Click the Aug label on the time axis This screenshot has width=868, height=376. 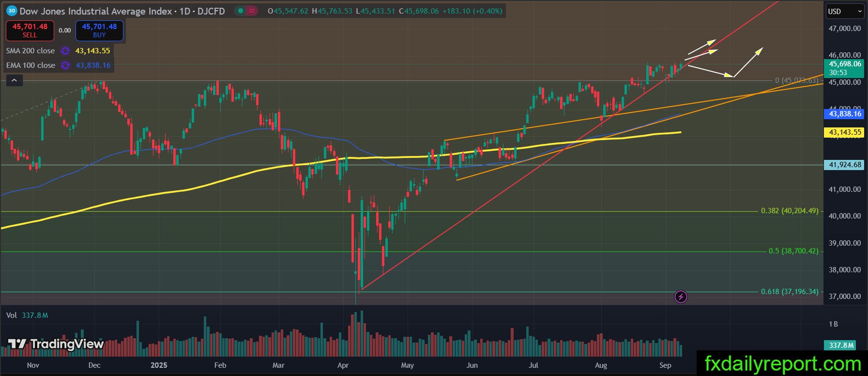(601, 365)
